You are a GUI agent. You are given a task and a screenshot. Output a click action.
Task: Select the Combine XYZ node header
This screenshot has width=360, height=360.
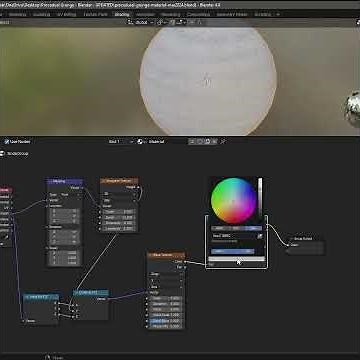click(91, 293)
